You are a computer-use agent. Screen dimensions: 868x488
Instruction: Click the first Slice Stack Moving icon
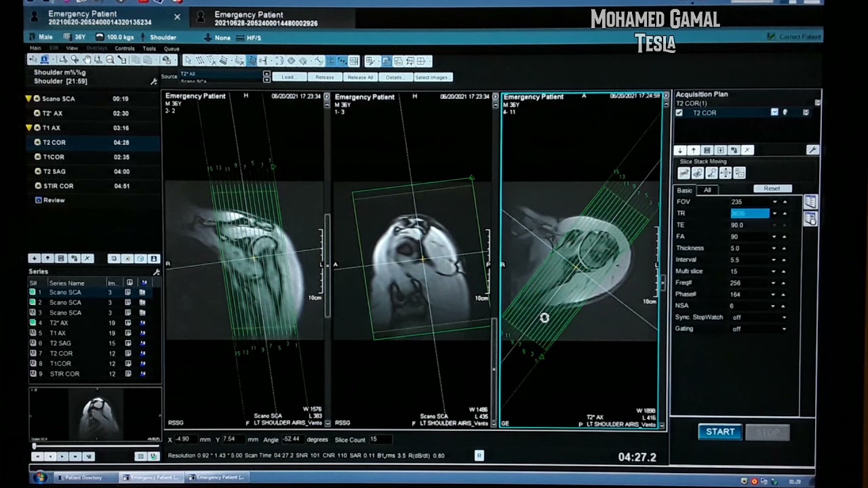click(x=684, y=174)
